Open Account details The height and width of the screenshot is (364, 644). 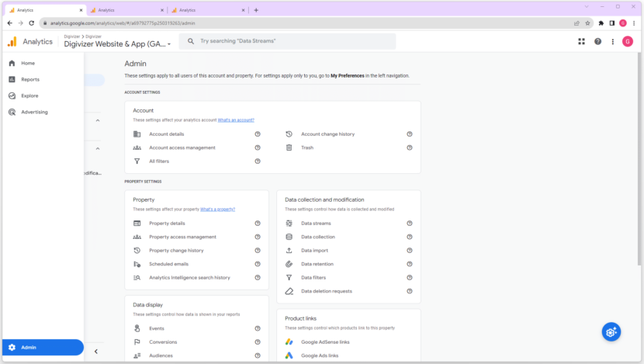(166, 134)
